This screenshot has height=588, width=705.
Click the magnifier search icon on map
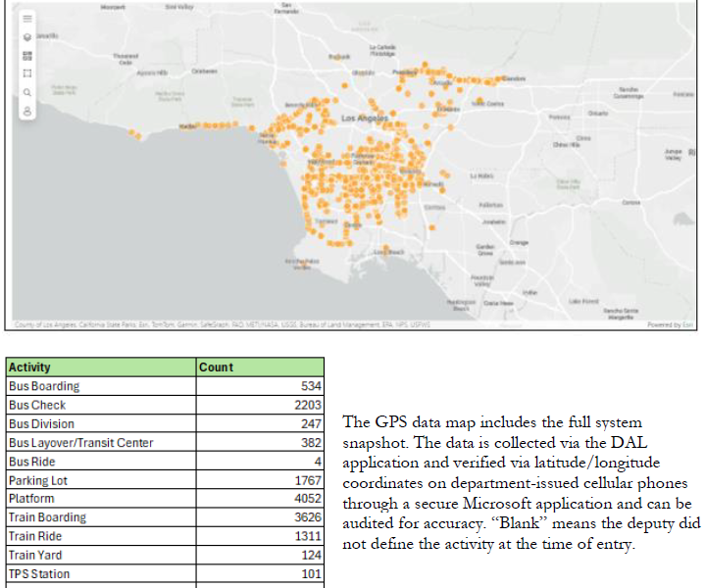pyautogui.click(x=27, y=92)
